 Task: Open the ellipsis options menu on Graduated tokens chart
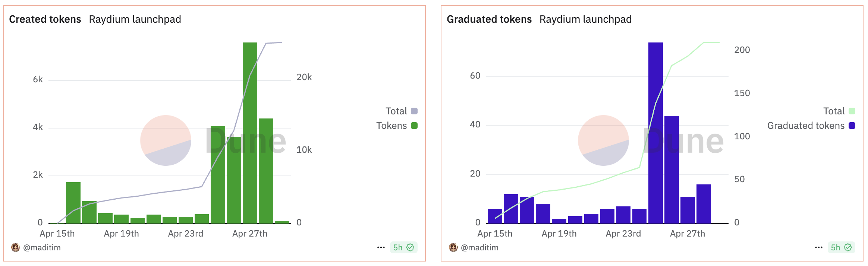pyautogui.click(x=819, y=247)
